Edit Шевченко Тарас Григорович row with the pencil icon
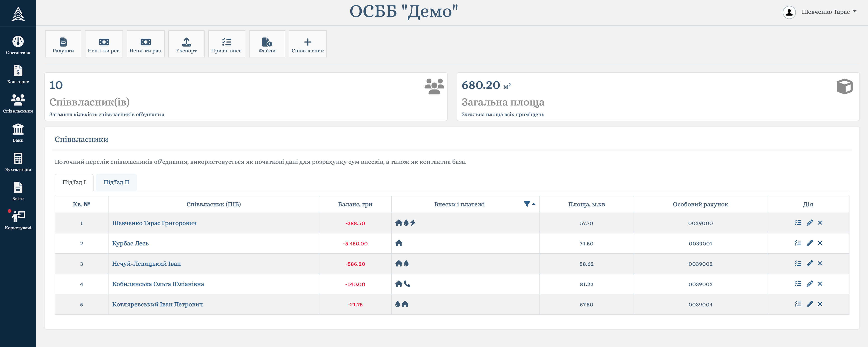The width and height of the screenshot is (868, 347). pos(810,223)
